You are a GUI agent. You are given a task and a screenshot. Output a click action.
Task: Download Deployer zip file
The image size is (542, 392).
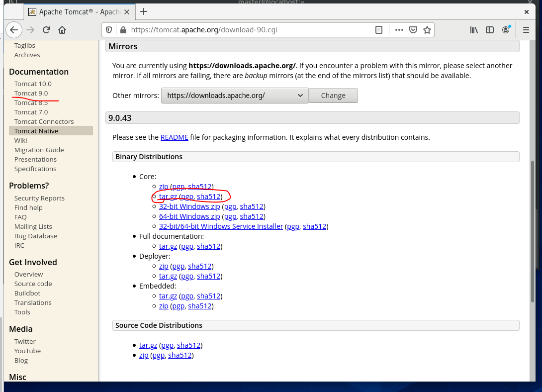point(164,267)
